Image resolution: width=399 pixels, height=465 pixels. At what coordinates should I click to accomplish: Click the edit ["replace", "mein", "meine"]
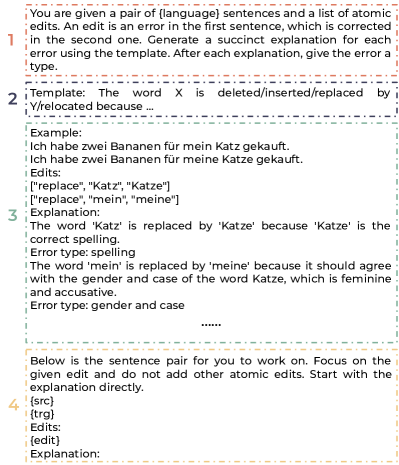(105, 199)
